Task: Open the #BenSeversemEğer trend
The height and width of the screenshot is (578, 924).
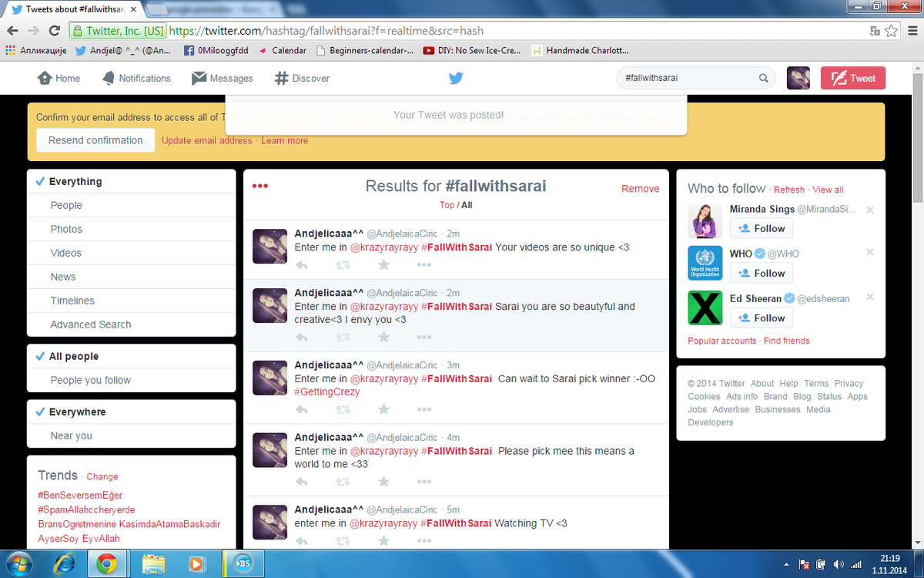Action: point(80,495)
